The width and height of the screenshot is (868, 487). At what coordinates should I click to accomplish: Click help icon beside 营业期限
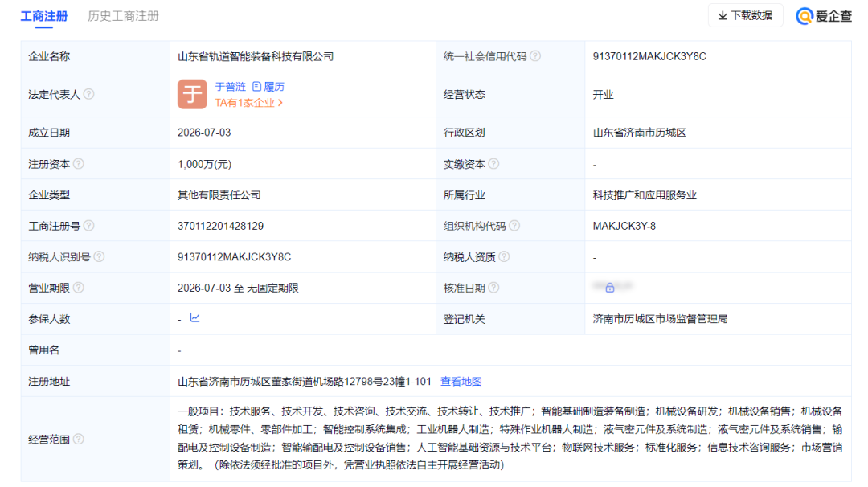[79, 288]
